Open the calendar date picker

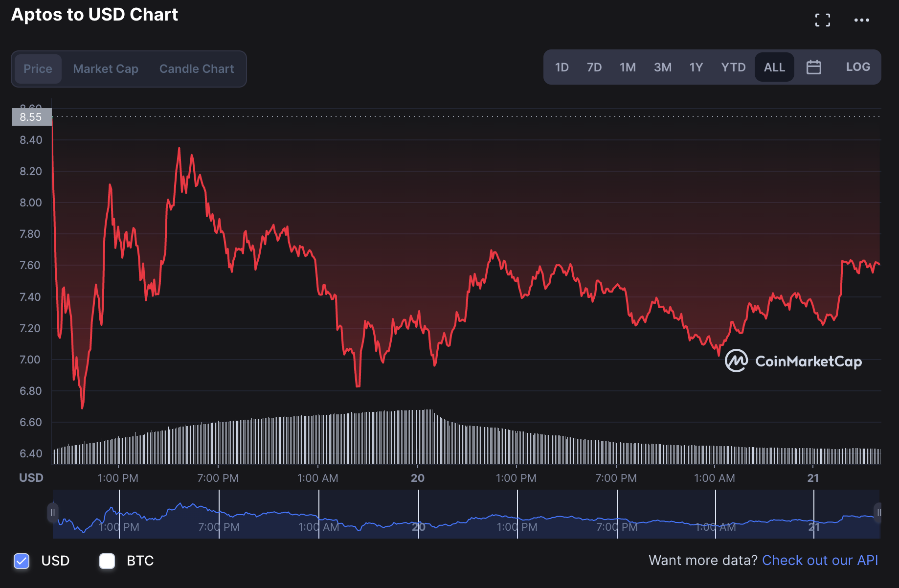(x=814, y=67)
